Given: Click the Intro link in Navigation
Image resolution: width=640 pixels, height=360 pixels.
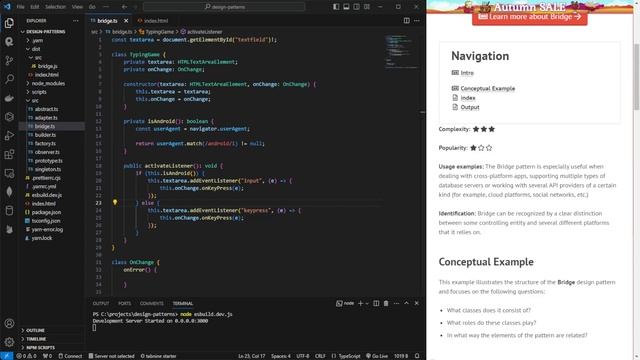Looking at the screenshot, I should click(467, 73).
